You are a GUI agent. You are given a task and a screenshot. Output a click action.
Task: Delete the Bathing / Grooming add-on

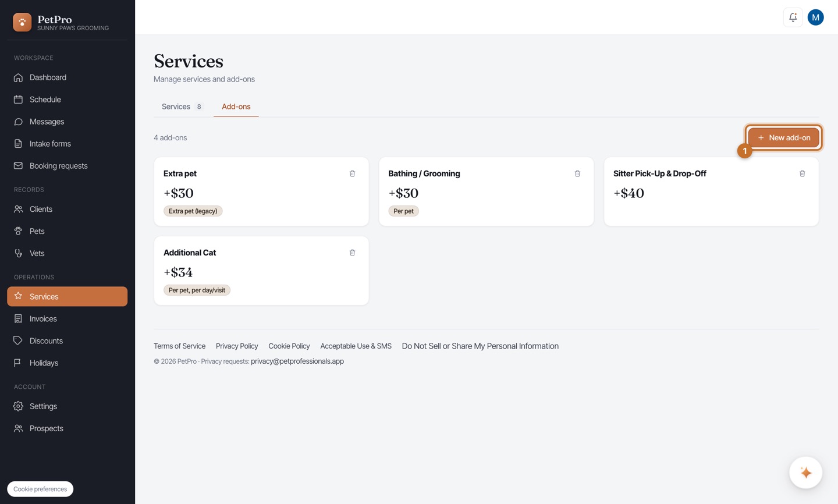(x=577, y=173)
